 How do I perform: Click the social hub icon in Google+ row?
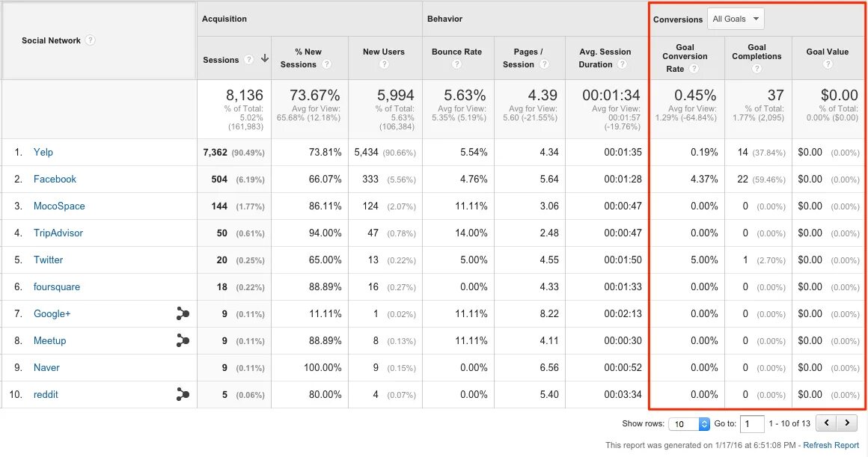coord(183,313)
